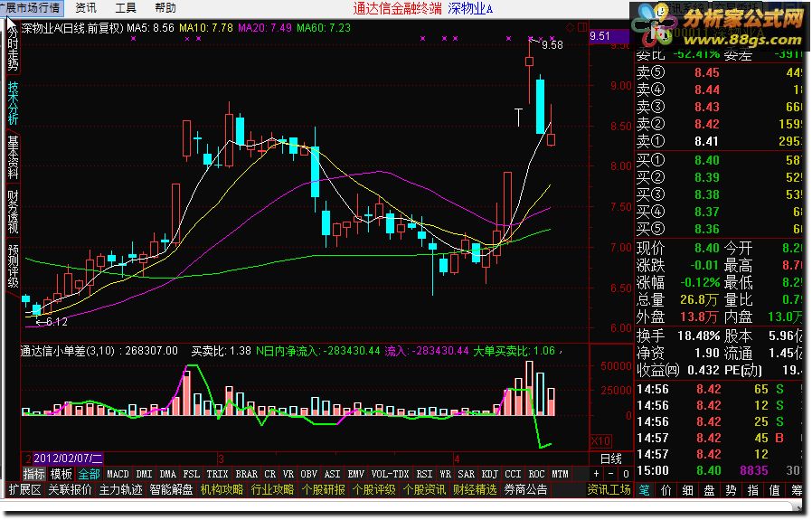Viewport: 812px width, 520px height.
Task: Switch indicator to BRAR
Action: click(x=247, y=474)
